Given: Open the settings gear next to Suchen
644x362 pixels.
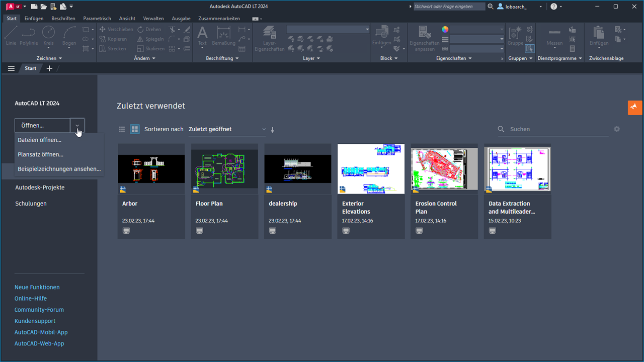Looking at the screenshot, I should coord(617,129).
